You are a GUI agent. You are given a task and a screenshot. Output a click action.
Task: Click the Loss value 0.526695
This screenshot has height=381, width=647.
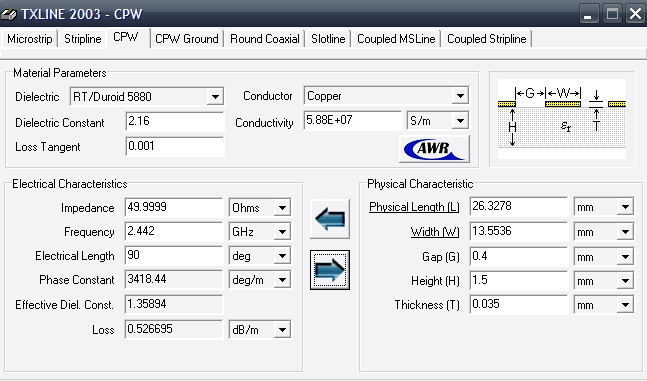coord(174,329)
